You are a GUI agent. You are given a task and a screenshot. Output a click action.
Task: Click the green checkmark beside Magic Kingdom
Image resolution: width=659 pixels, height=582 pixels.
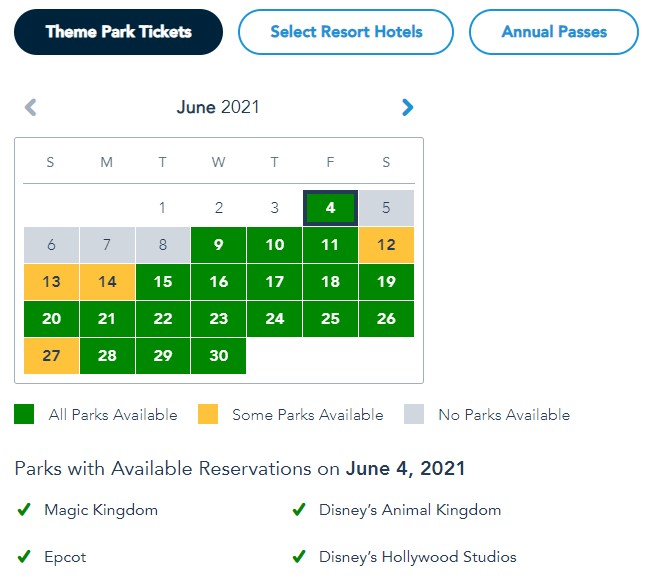tap(24, 510)
